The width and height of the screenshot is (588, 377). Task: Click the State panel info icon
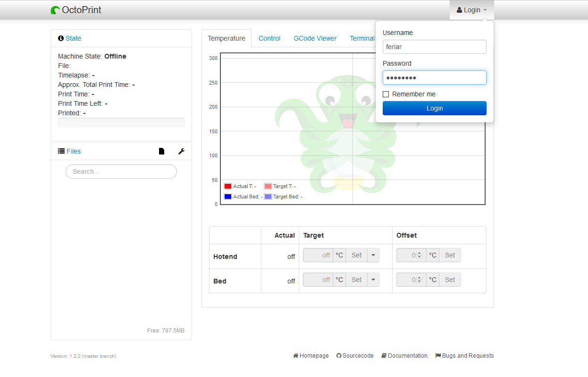(61, 38)
